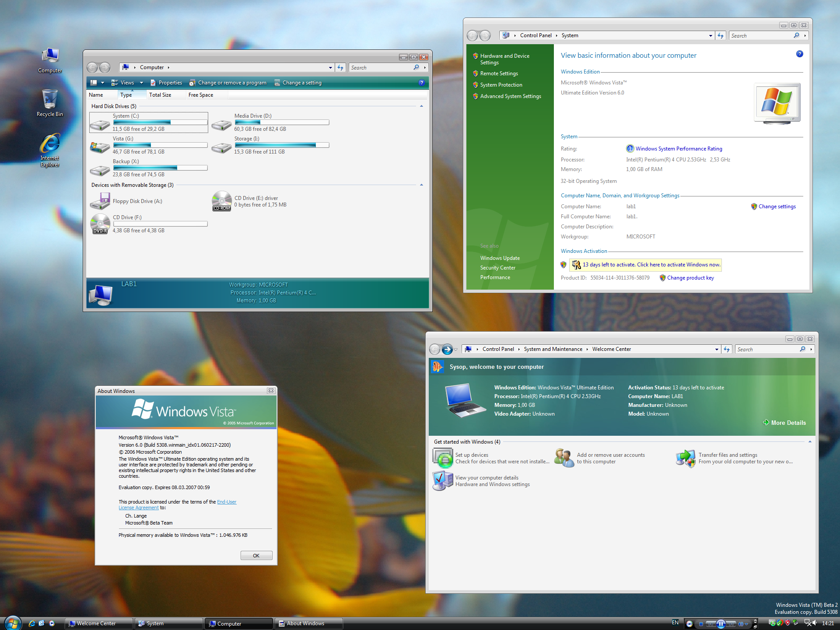
Task: Collapse Get started with Windows section
Action: [810, 442]
